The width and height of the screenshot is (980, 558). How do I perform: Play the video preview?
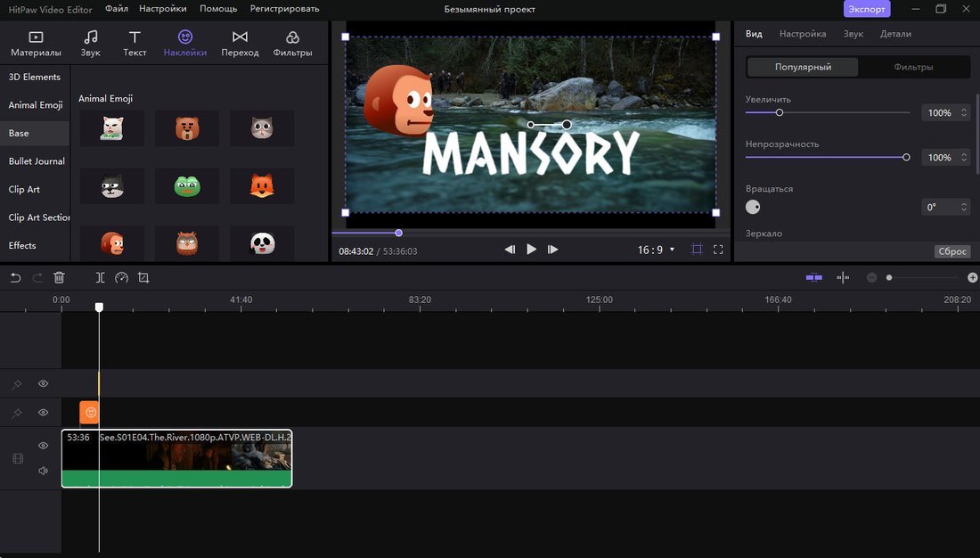531,249
